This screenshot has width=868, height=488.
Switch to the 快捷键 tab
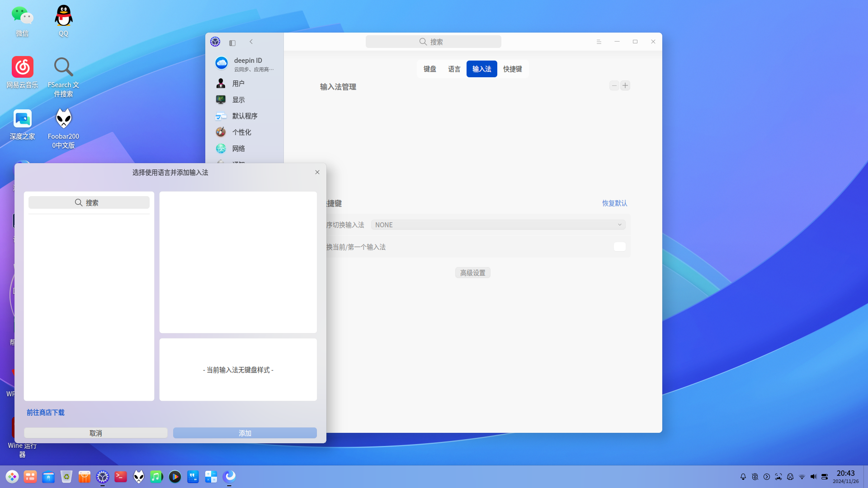click(513, 69)
